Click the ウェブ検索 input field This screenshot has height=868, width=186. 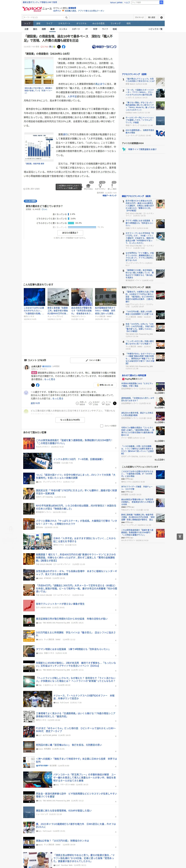[x=145, y=2]
